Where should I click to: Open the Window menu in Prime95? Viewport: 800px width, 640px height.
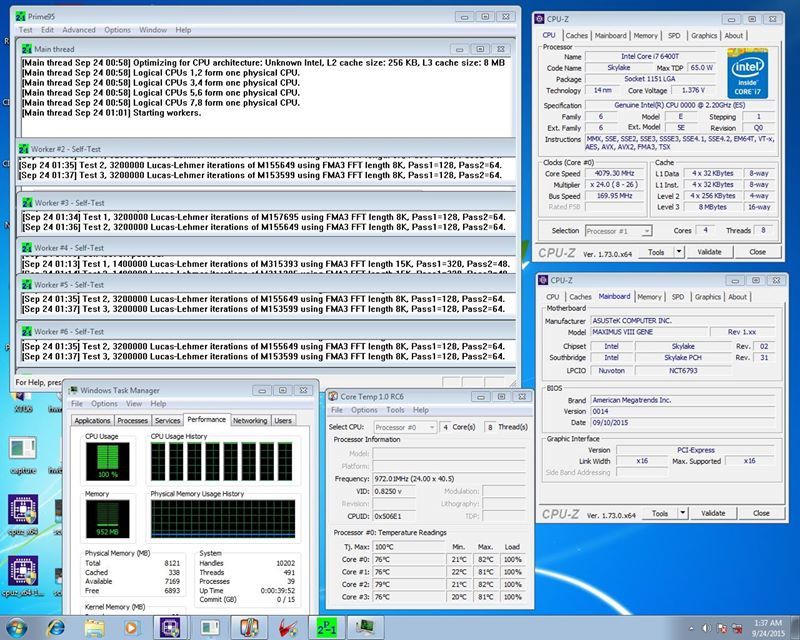point(153,30)
